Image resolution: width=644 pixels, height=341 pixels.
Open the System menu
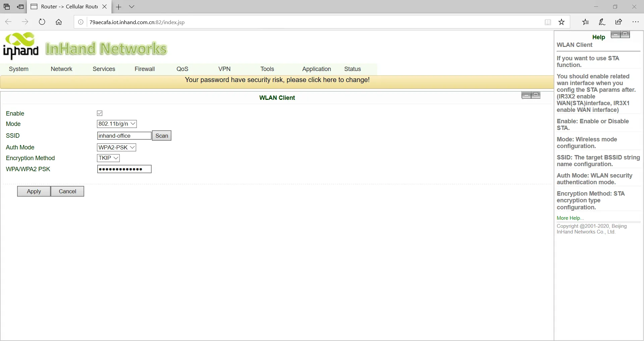coord(19,69)
